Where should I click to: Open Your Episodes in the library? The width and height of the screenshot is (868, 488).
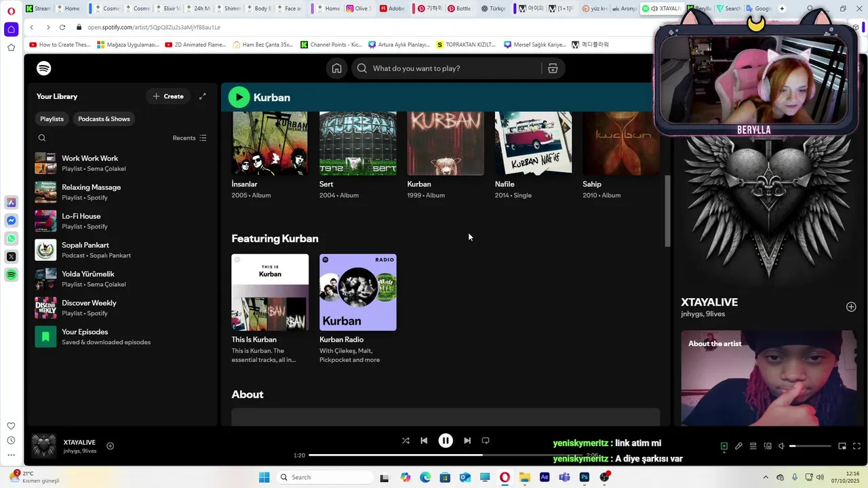(122, 337)
